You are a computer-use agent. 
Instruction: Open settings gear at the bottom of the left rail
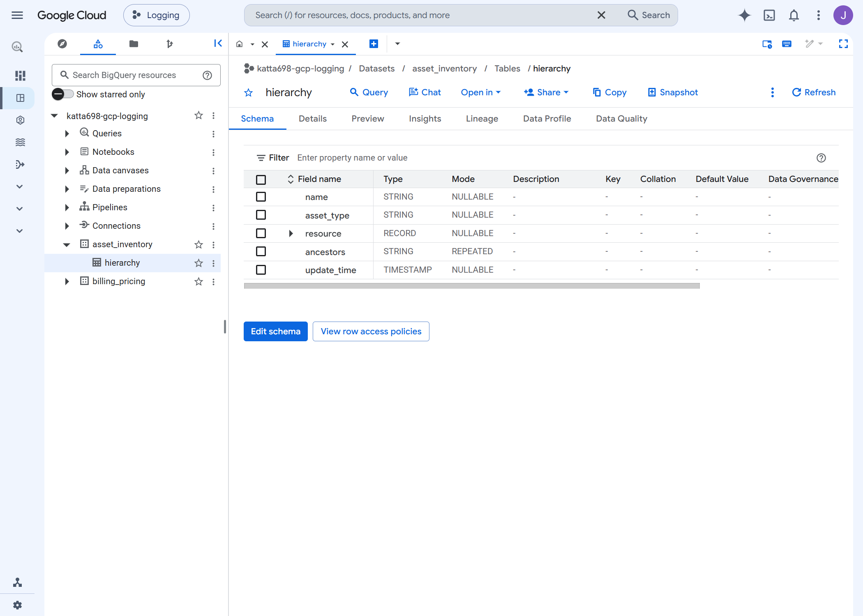17,605
